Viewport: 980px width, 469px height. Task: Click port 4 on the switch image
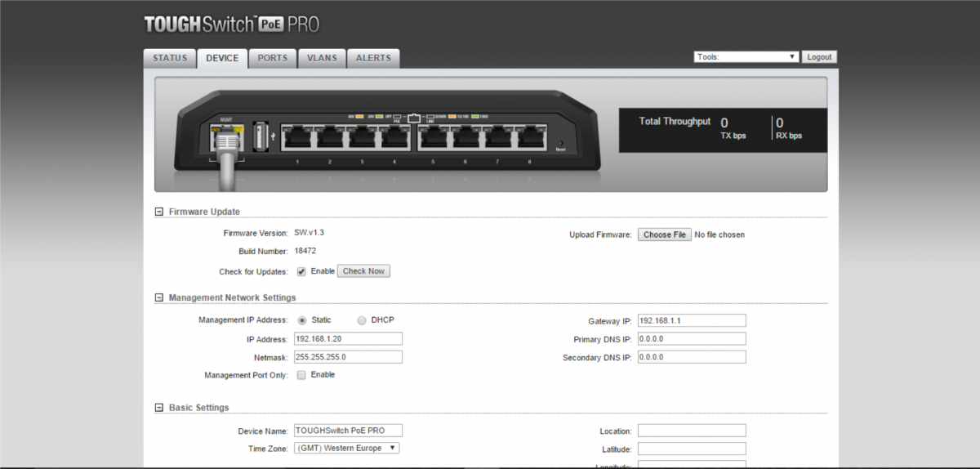(394, 138)
